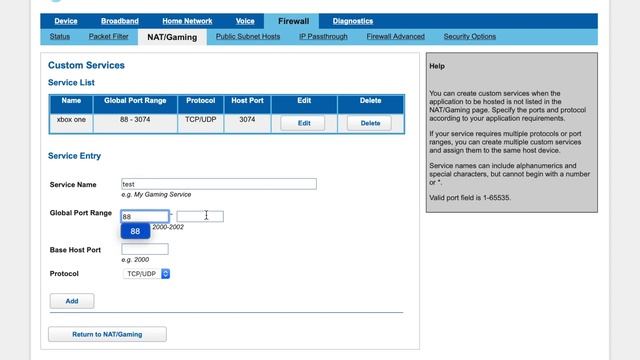
Task: Click Return to NAT/Gaming button
Action: pos(107,334)
